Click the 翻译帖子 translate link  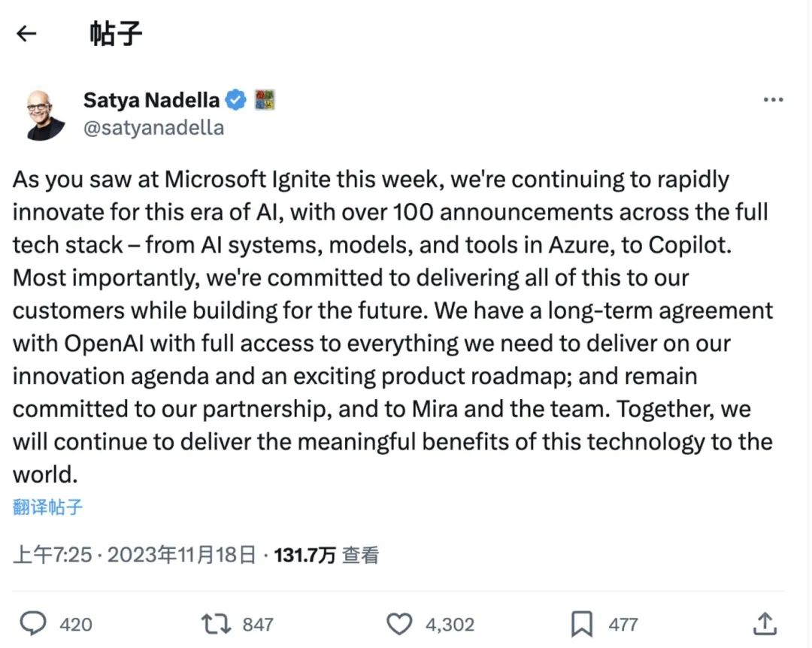[x=47, y=507]
